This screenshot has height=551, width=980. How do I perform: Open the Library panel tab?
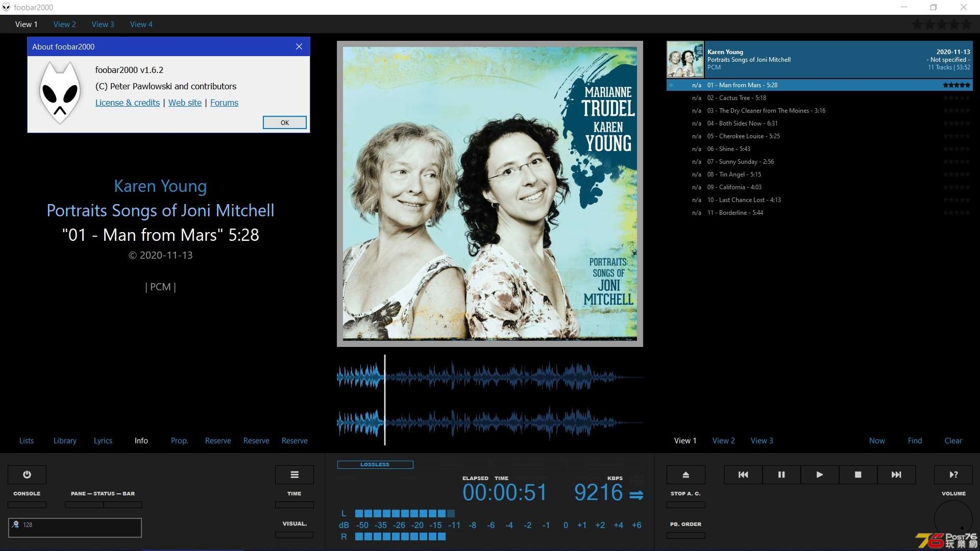pyautogui.click(x=65, y=441)
